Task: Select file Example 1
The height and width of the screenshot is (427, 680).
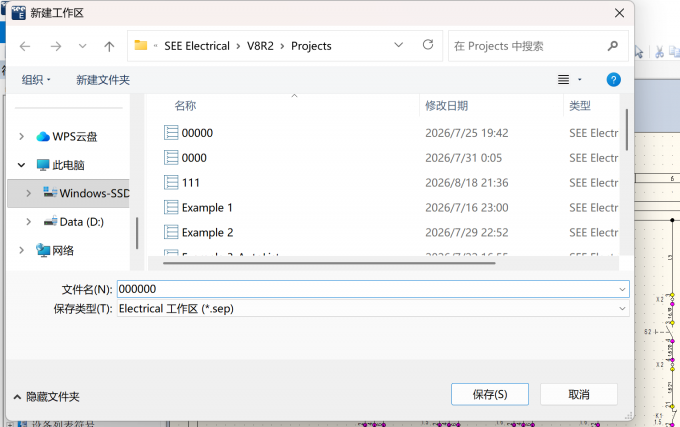Action: click(x=207, y=208)
